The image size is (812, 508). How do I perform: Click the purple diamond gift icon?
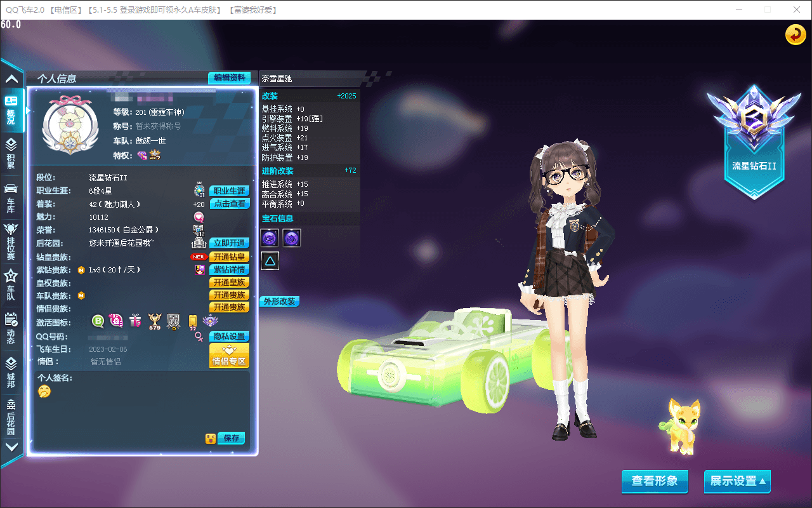point(199,270)
